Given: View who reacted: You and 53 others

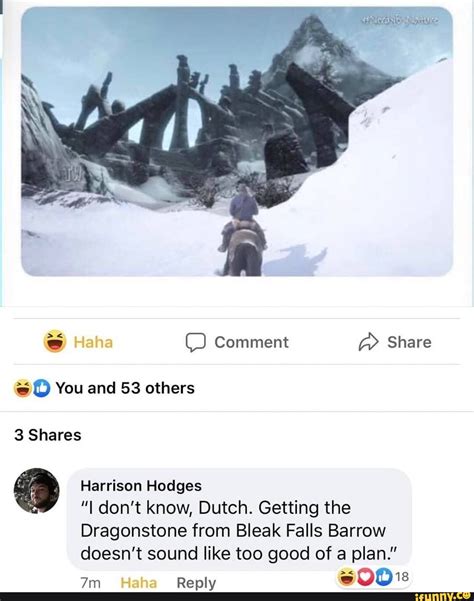Looking at the screenshot, I should 125,388.
